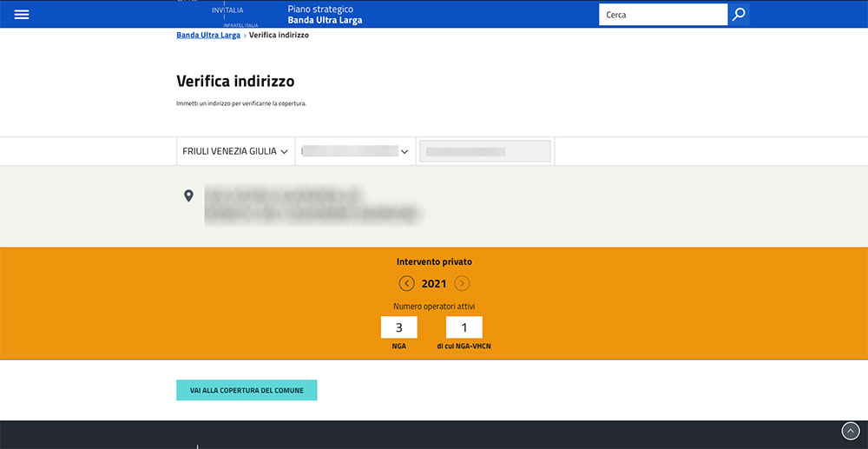This screenshot has width=868, height=449.
Task: Click VAI ALLA COPERTURA DEL COMUNE button
Action: pyautogui.click(x=247, y=390)
